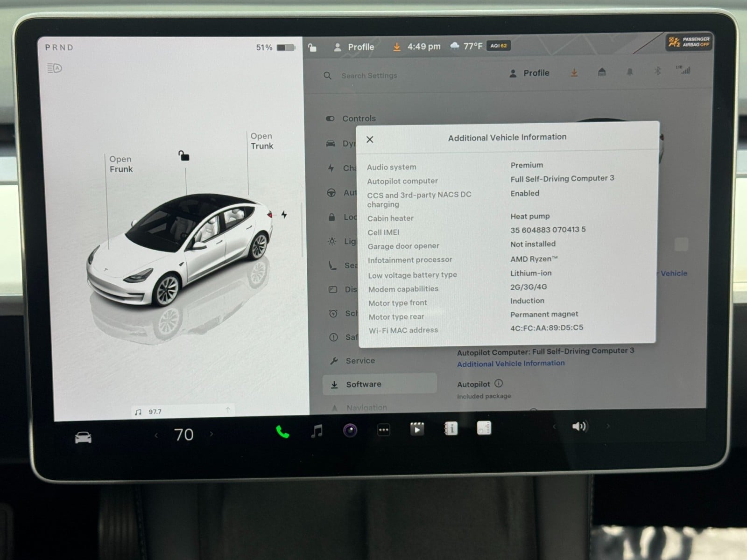747x560 pixels.
Task: Tap the Search Settings field
Action: point(369,76)
